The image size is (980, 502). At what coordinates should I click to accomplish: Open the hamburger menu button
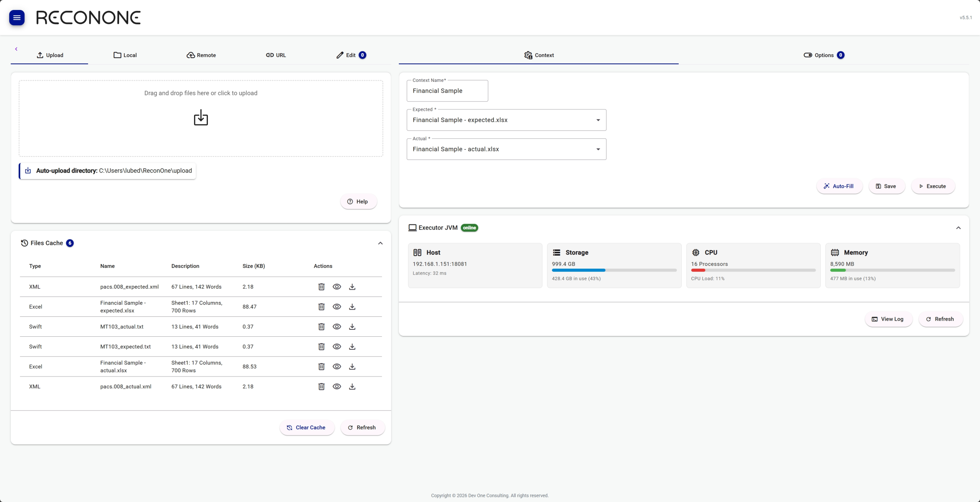(x=17, y=18)
